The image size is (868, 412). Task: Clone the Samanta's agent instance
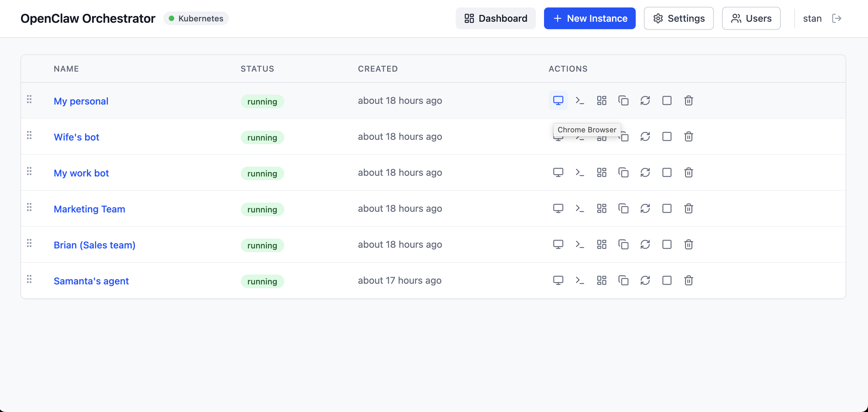pyautogui.click(x=623, y=280)
